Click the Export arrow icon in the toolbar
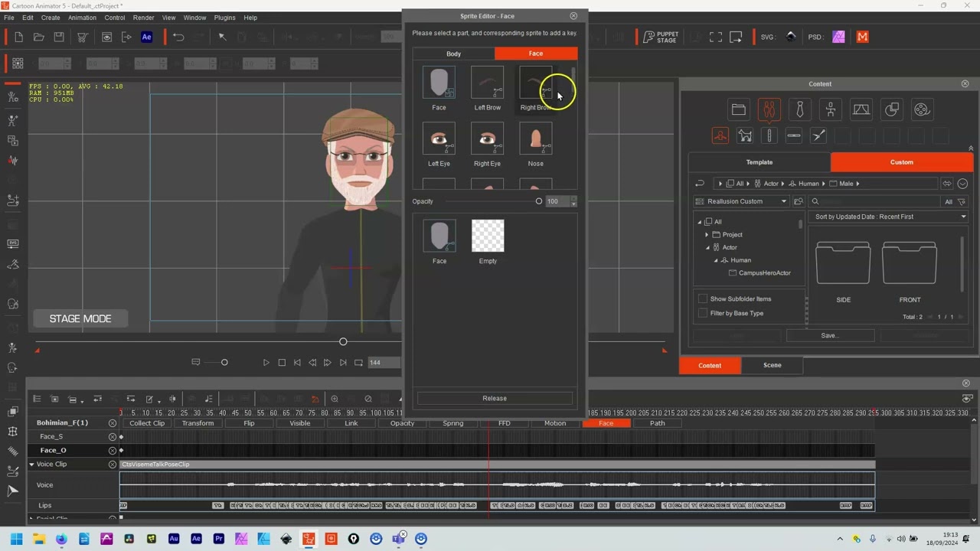This screenshot has width=980, height=551. tap(126, 37)
